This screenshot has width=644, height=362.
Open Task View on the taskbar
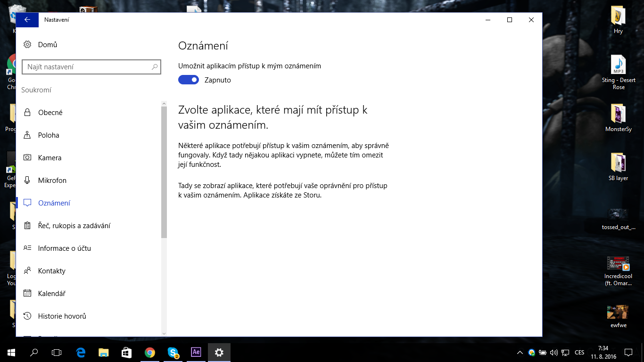click(57, 352)
